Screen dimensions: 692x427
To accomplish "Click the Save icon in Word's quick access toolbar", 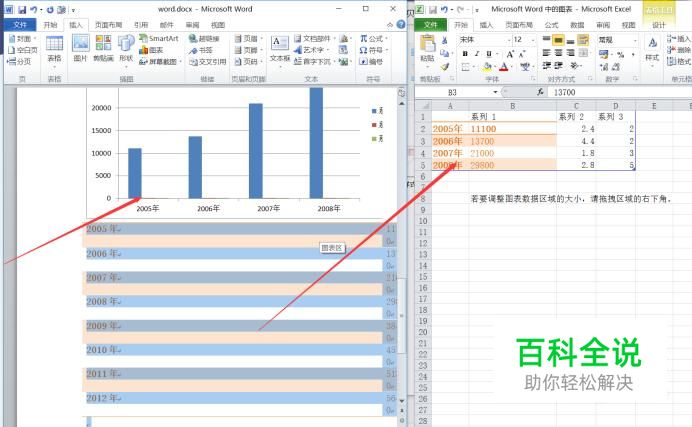I will point(22,9).
